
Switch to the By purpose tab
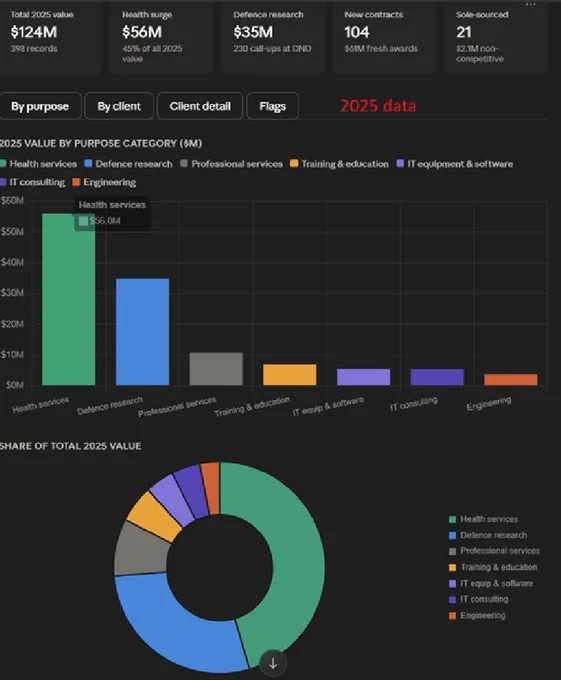coord(40,106)
